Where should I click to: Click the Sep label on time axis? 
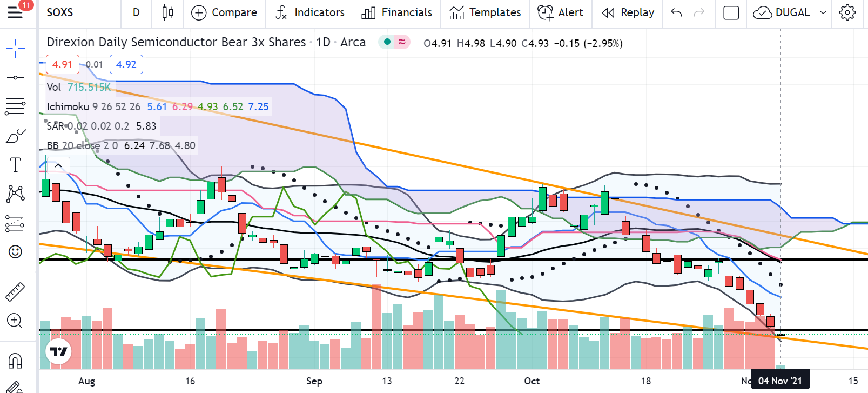314,381
